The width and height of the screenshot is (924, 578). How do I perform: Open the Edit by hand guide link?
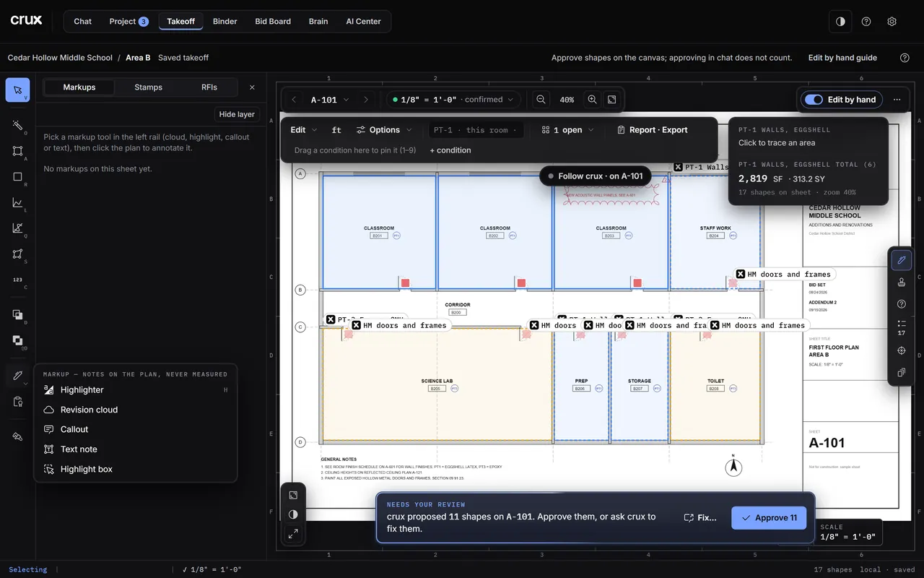842,58
